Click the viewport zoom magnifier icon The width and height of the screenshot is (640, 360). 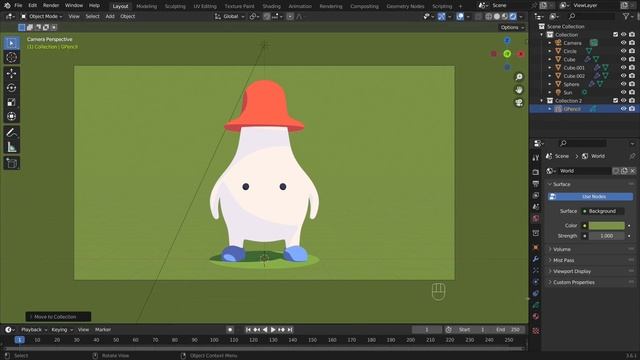tap(519, 77)
